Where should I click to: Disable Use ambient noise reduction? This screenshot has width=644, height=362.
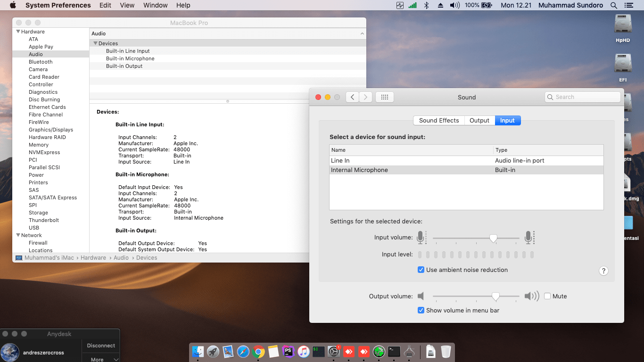[421, 270]
